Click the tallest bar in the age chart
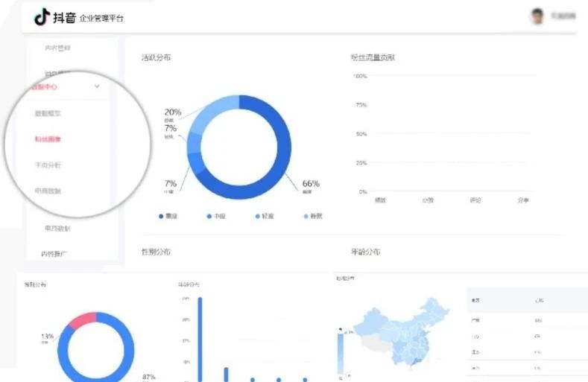The image size is (588, 382). pos(200,340)
